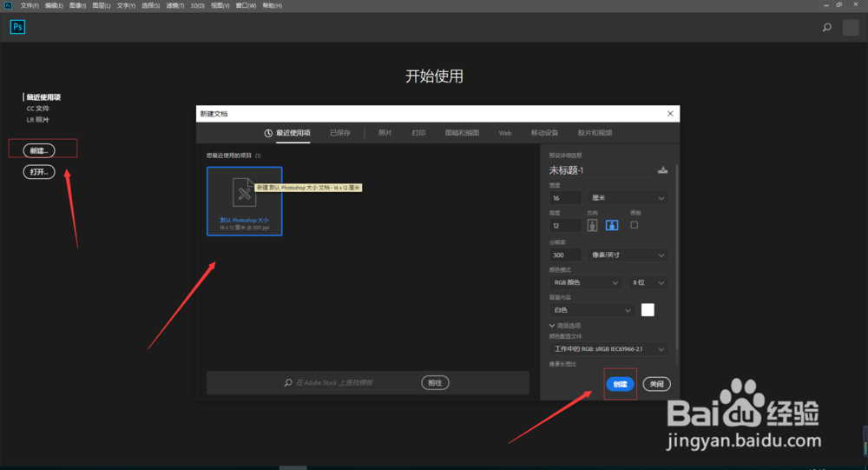Open the 白色 background contents dropdown
Image resolution: width=868 pixels, height=470 pixels.
592,310
